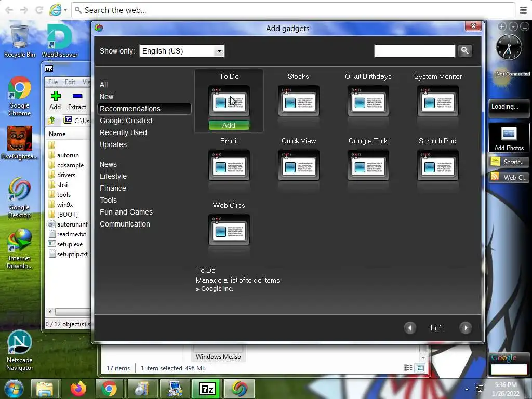Open 7-Zip Edit menu

tap(70, 82)
